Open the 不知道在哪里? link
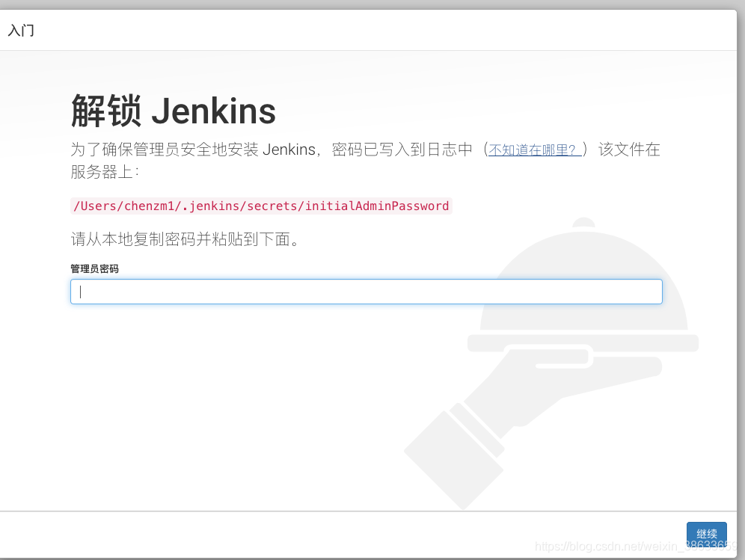The height and width of the screenshot is (560, 745). click(535, 150)
